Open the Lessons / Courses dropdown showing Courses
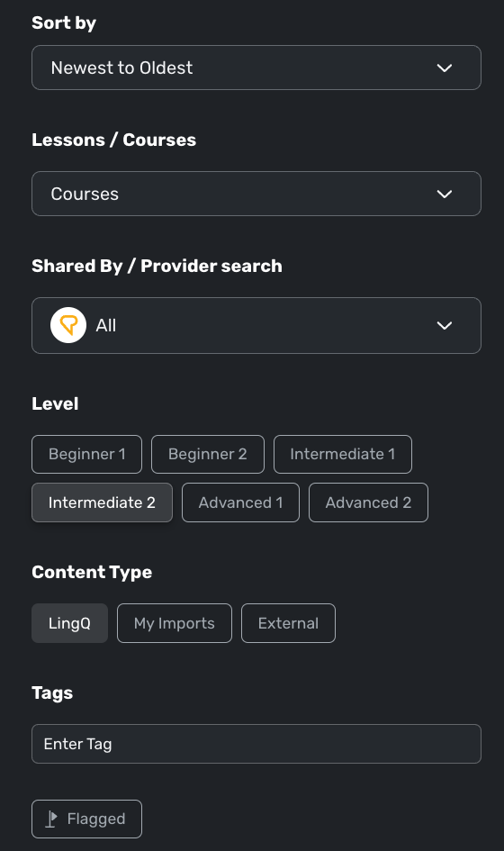Image resolution: width=504 pixels, height=851 pixels. coord(256,194)
